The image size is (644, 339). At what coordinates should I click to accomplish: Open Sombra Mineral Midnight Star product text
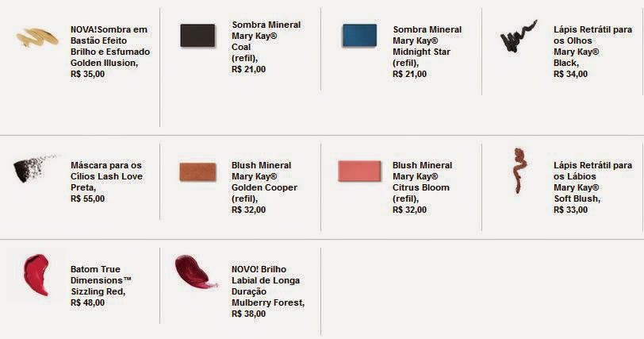(427, 52)
